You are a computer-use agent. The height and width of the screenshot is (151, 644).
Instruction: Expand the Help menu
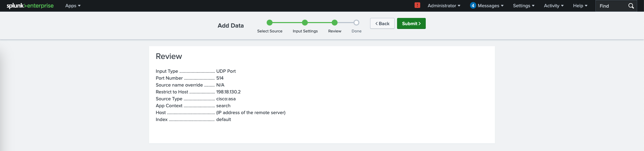point(580,6)
